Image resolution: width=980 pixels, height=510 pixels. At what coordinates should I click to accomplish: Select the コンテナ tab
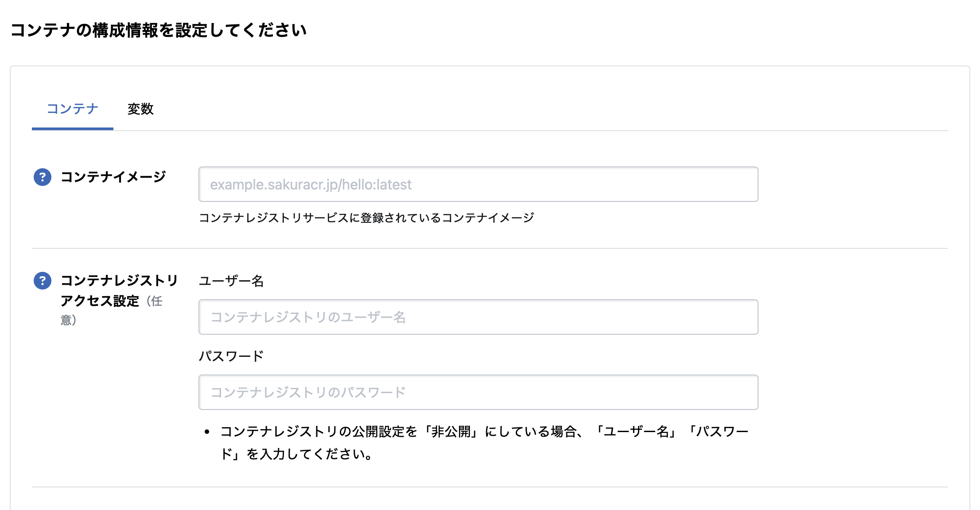click(73, 109)
